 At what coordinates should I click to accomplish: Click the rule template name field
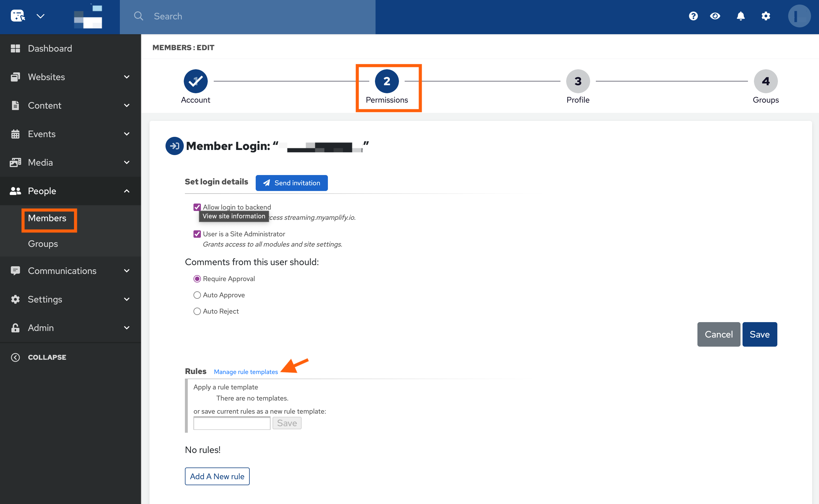pos(232,423)
